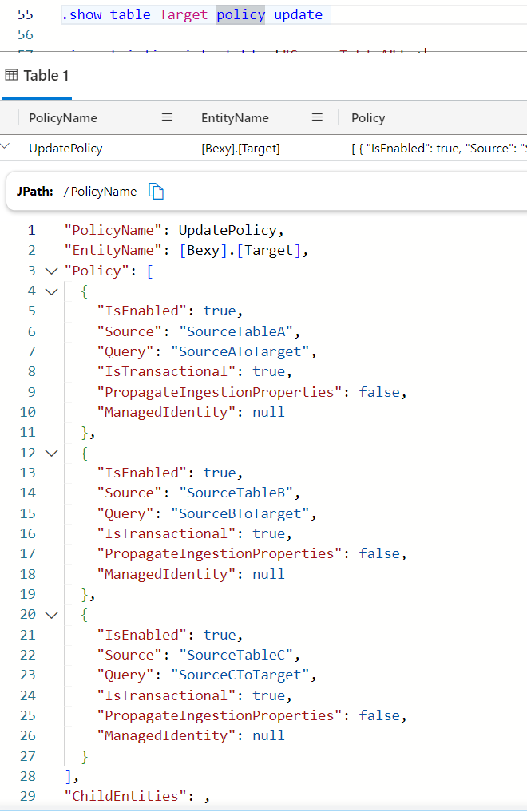Viewport: 527px width, 812px height.
Task: Click "IsTransactional" on JSON line 8
Action: (166, 372)
